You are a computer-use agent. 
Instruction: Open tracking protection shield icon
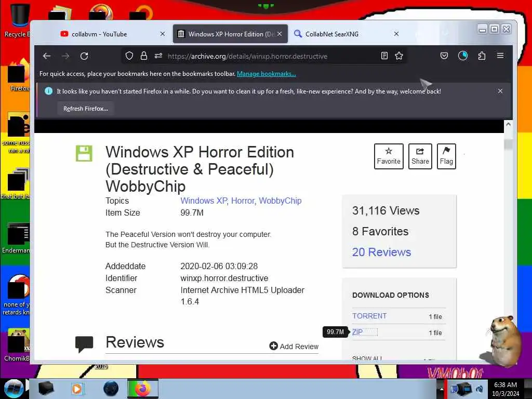point(129,56)
